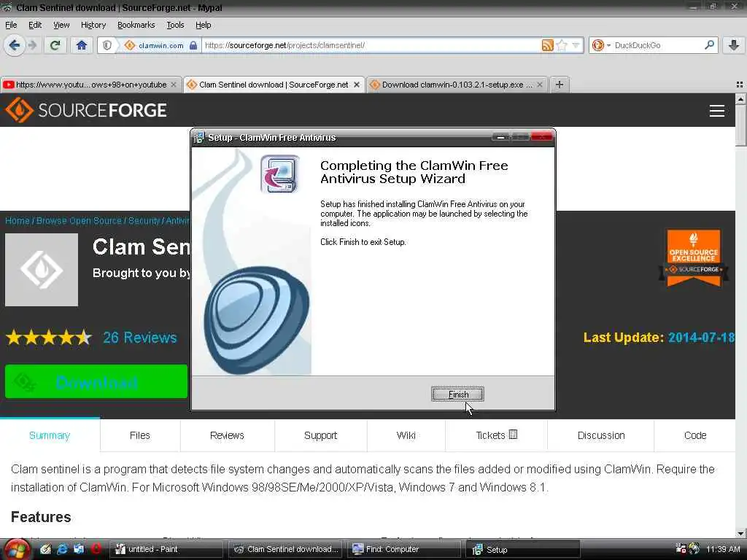Switch to Find: Computer taskbar button

pyautogui.click(x=404, y=549)
